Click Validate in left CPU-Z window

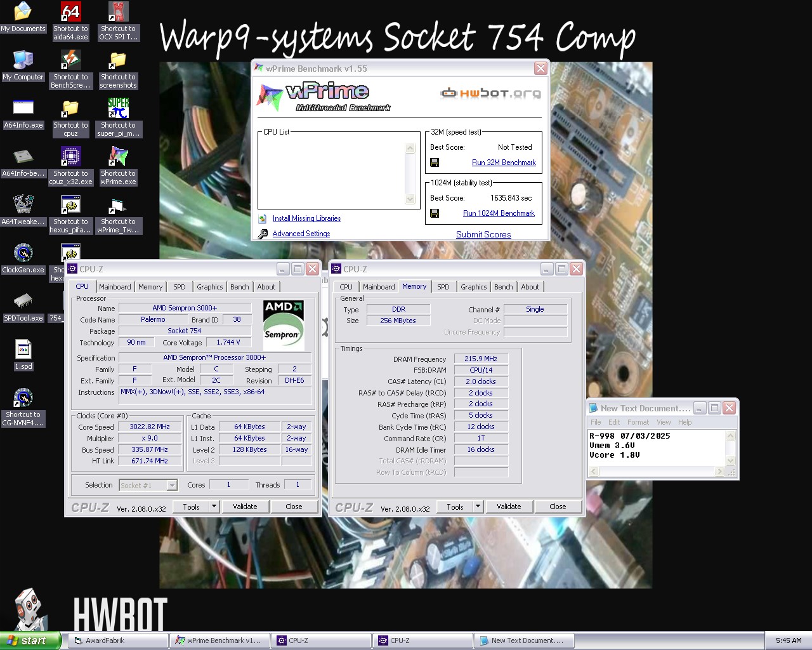(x=245, y=507)
